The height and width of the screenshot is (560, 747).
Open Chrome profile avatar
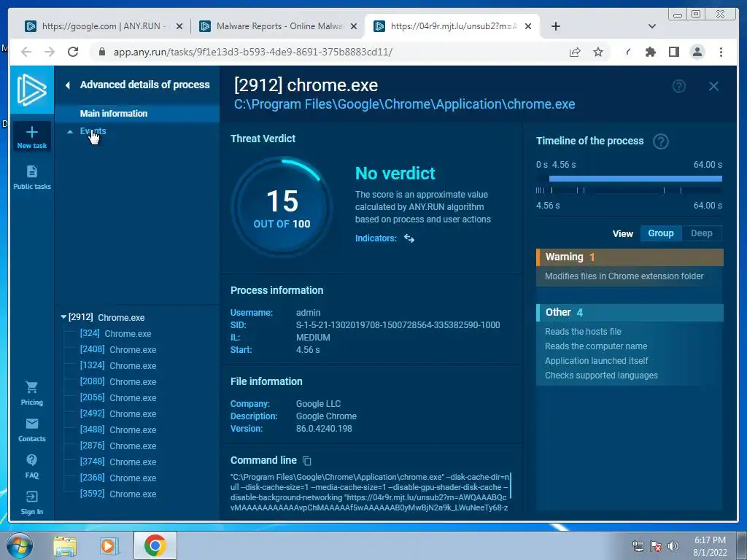[697, 52]
